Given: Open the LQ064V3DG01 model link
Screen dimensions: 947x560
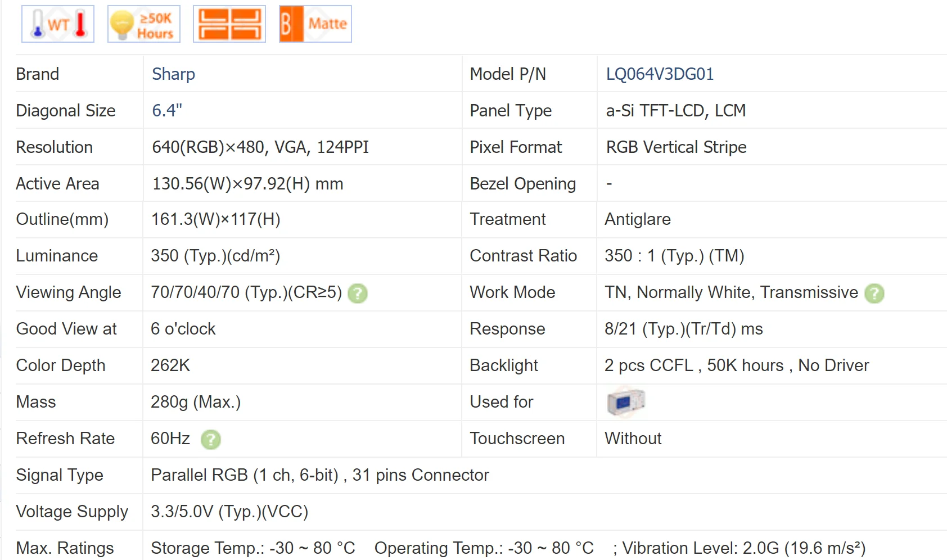Looking at the screenshot, I should point(660,74).
